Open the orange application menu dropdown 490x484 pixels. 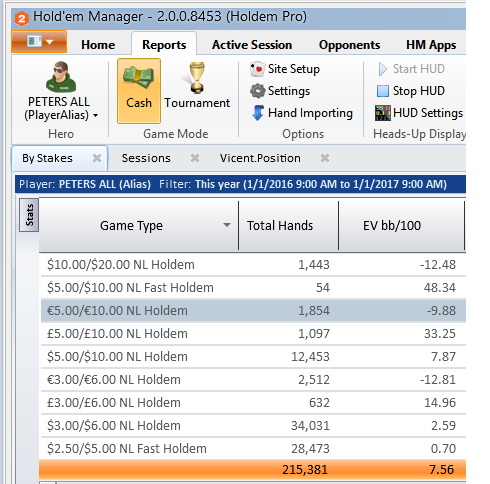tap(39, 42)
